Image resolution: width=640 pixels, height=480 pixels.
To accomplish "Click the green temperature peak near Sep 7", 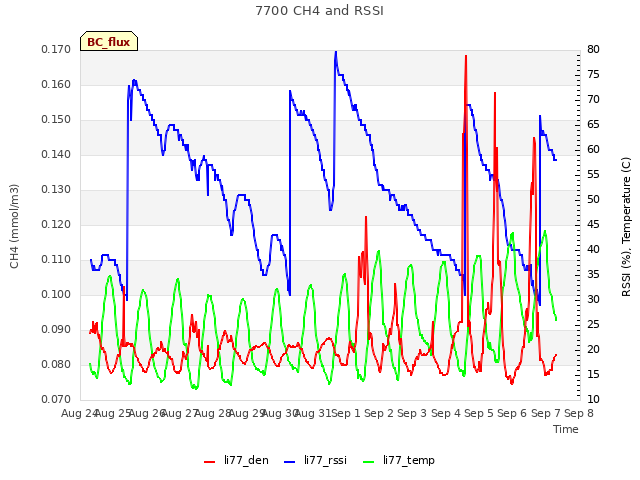I will point(545,232).
